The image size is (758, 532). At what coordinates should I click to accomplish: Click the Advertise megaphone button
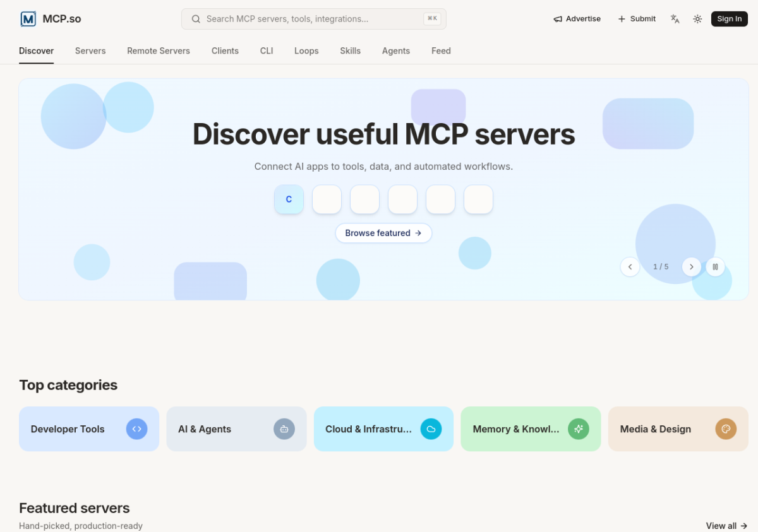coord(577,19)
